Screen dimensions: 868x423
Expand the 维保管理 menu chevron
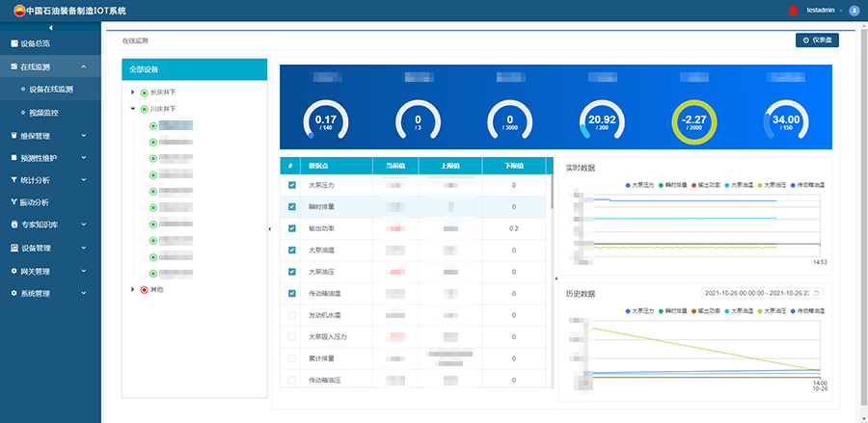[84, 136]
